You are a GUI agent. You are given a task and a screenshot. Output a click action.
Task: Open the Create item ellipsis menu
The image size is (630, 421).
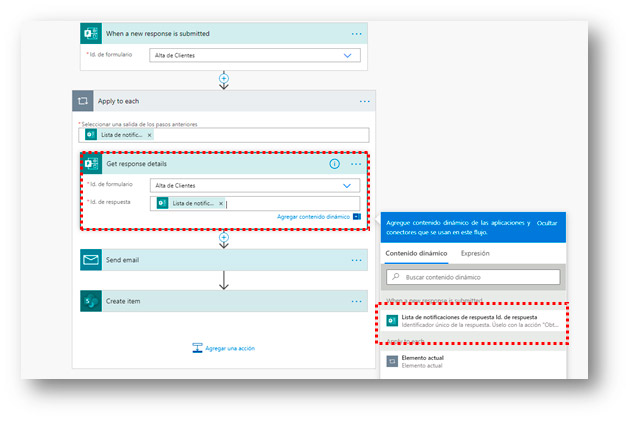[356, 301]
